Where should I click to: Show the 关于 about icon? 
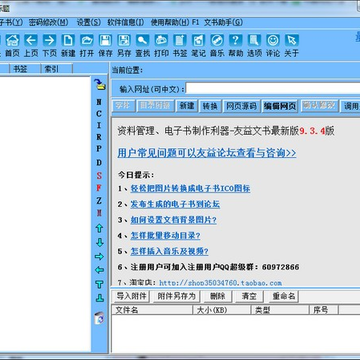[x=292, y=45]
